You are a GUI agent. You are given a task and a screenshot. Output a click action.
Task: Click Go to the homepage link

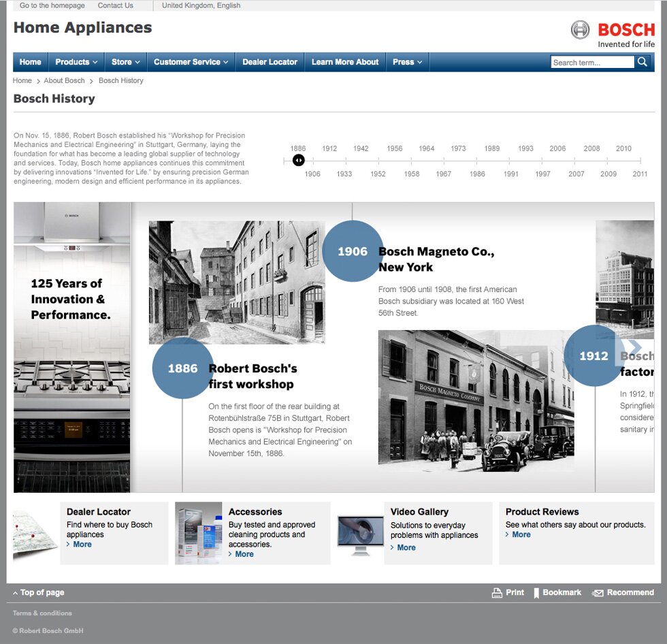pyautogui.click(x=52, y=5)
